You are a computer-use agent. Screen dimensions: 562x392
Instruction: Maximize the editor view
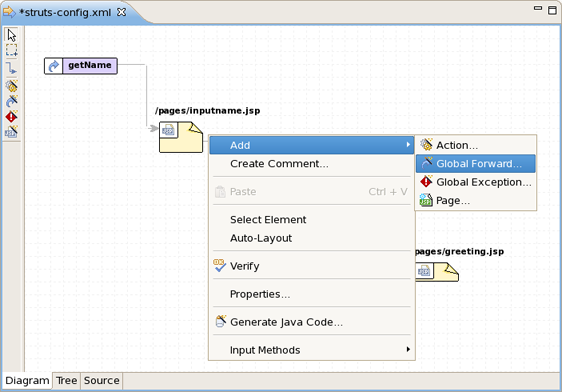click(552, 10)
